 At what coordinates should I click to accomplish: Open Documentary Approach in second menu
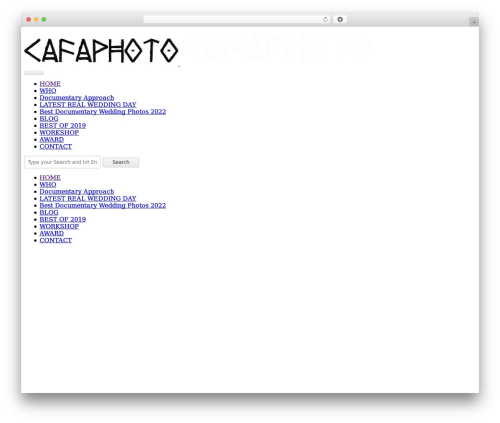(77, 192)
